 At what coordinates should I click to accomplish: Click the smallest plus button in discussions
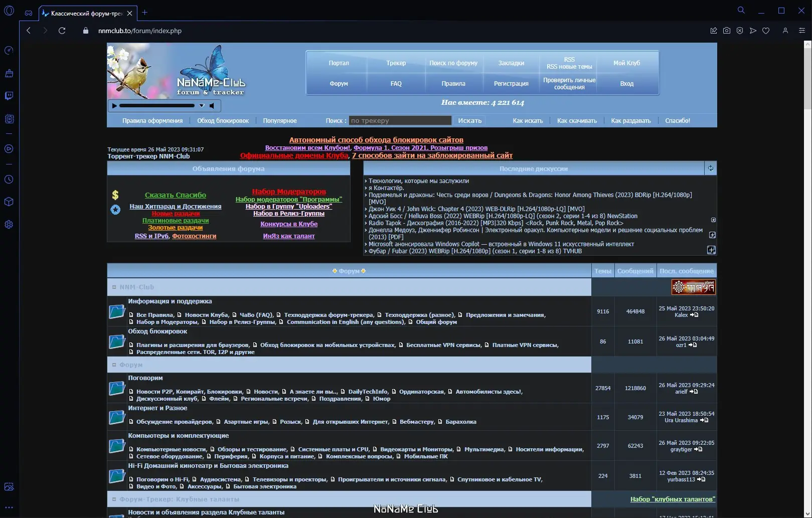pos(713,220)
